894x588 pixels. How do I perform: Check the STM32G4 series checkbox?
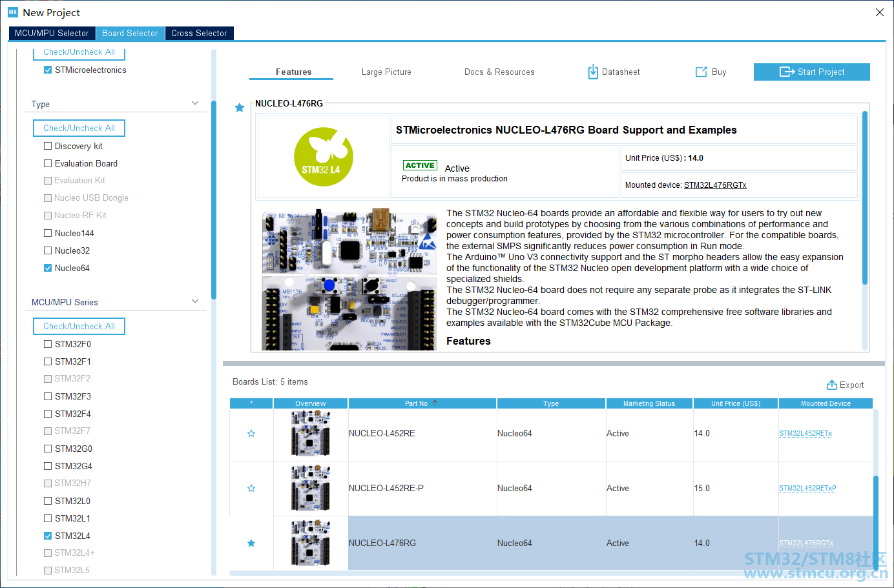pos(48,466)
